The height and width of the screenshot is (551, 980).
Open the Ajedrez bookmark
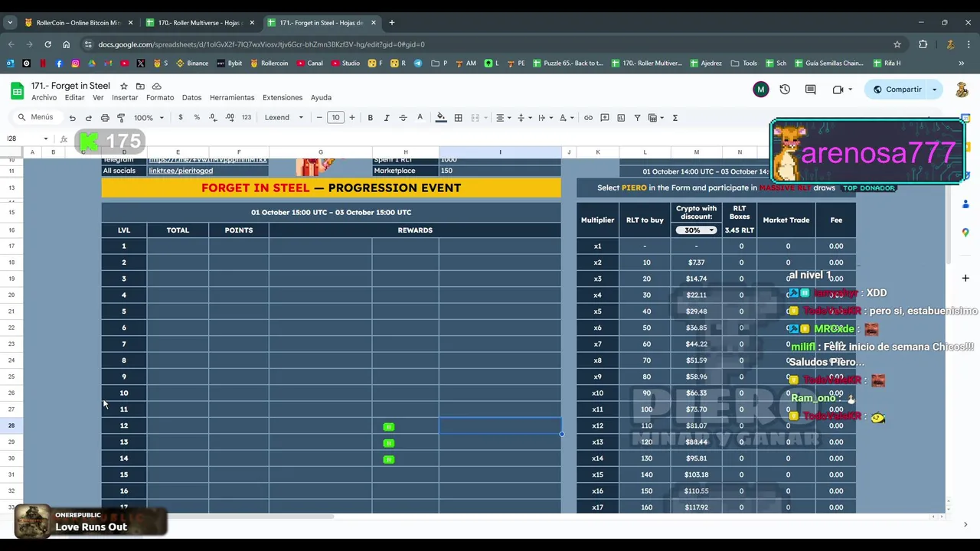coord(706,64)
